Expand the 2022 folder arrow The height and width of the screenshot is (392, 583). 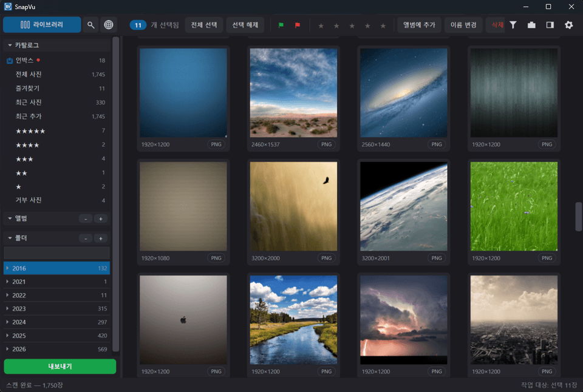click(7, 295)
